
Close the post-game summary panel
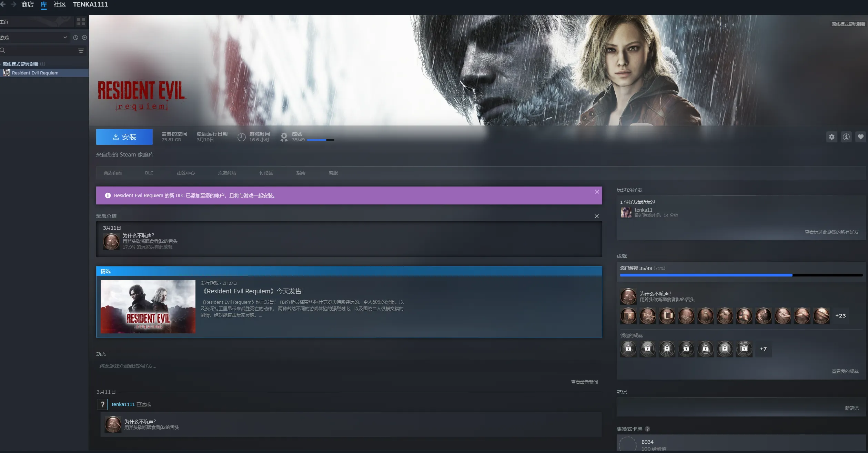tap(597, 216)
